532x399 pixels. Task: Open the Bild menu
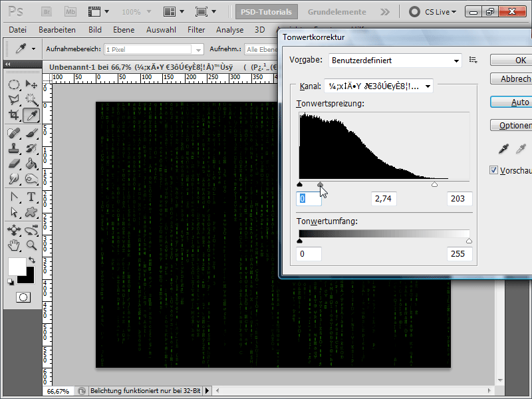pyautogui.click(x=95, y=30)
